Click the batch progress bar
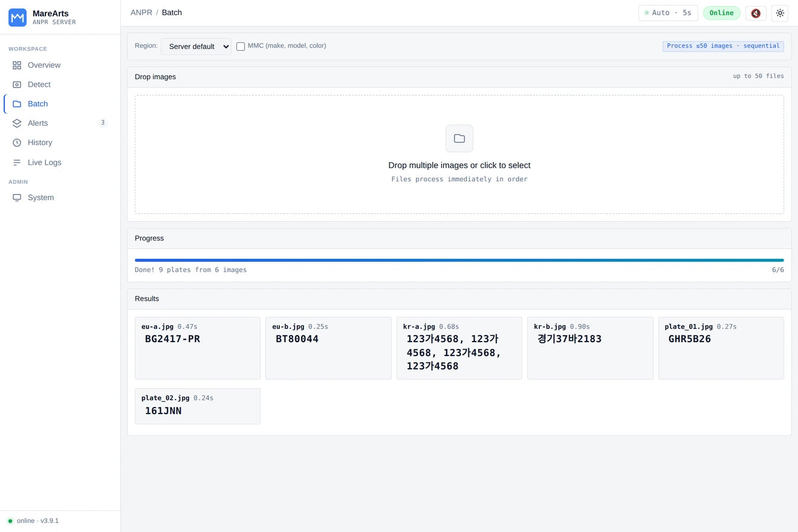The width and height of the screenshot is (798, 532). pyautogui.click(x=459, y=261)
